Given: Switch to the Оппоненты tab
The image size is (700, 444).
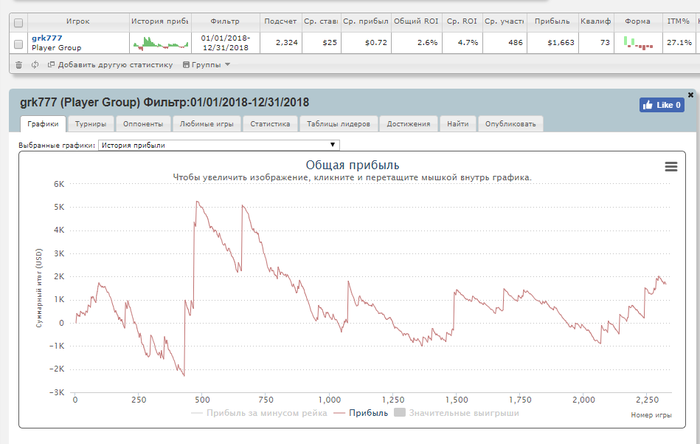Looking at the screenshot, I should (143, 124).
